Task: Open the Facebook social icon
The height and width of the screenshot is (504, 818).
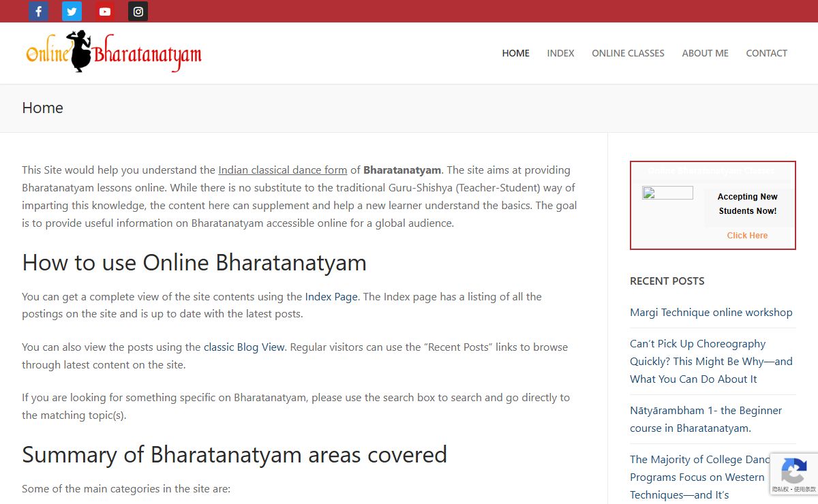Action: click(x=38, y=11)
